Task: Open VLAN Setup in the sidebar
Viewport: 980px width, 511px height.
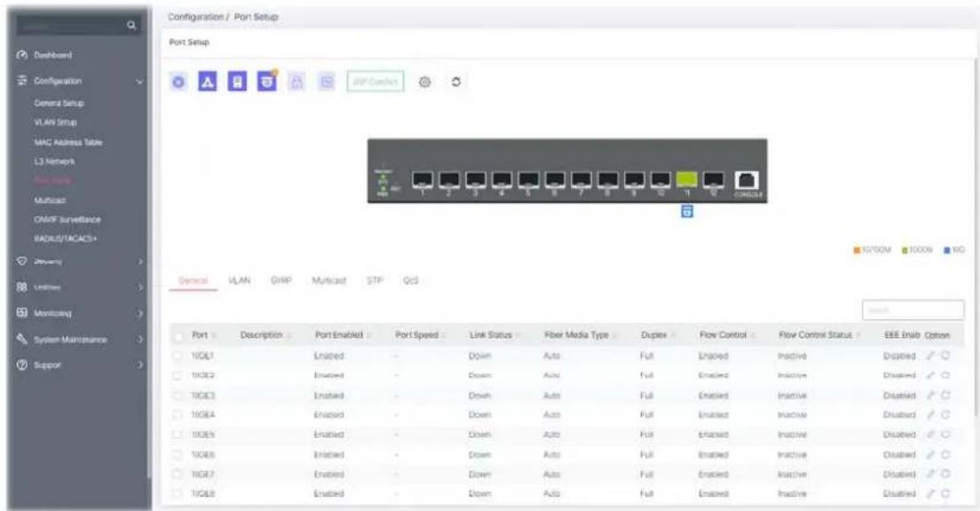Action: (x=56, y=122)
